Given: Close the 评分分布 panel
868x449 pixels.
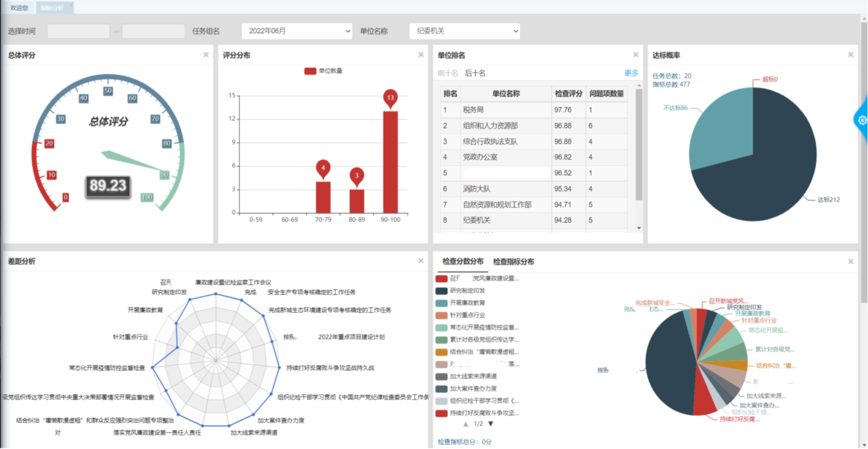Looking at the screenshot, I should pyautogui.click(x=421, y=55).
